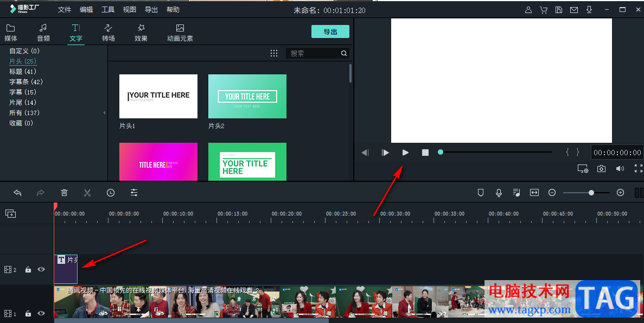Click the green 导出 export button

pos(330,31)
